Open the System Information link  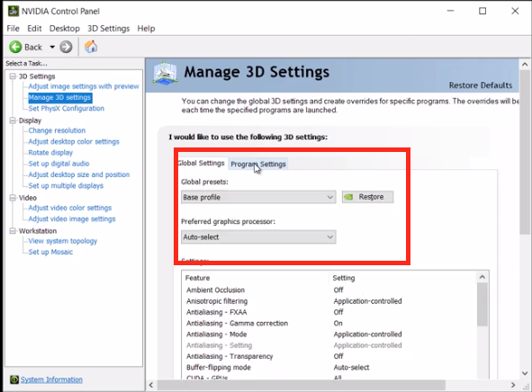click(x=51, y=379)
